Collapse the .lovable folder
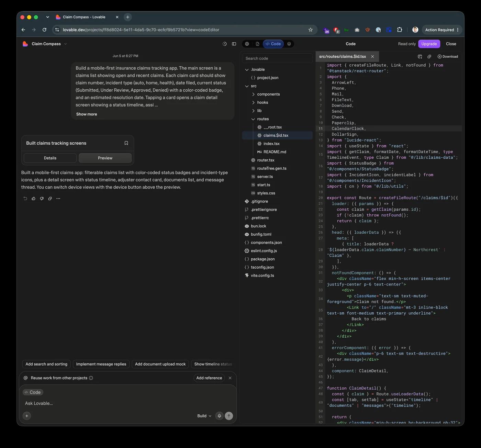481x448 pixels. pyautogui.click(x=247, y=69)
